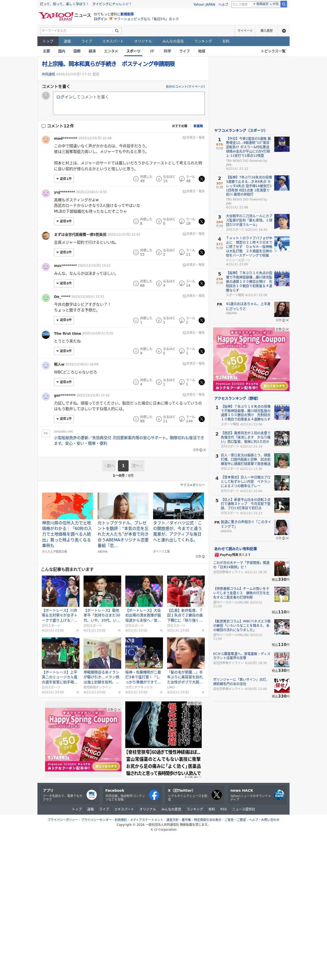Viewport: 327px width, 980px height.
Task: Click the PayPay icon under あわせて読みたい有料記事
Action: point(217,555)
